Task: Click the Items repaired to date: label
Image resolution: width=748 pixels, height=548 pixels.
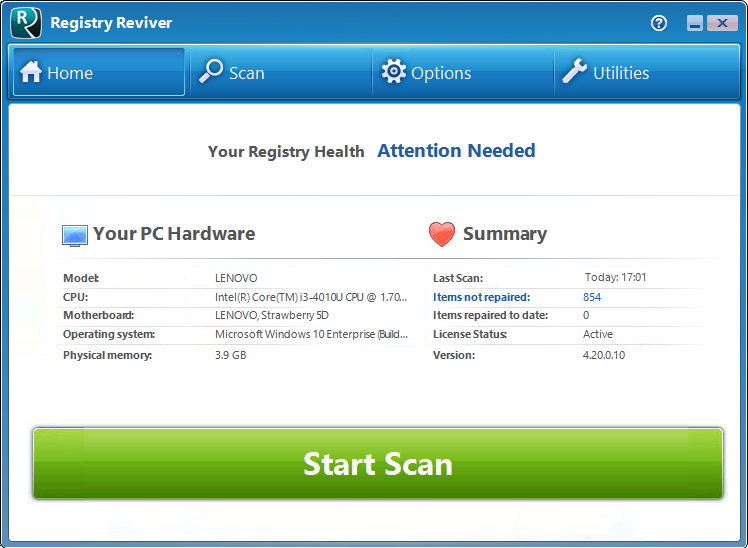Action: click(490, 315)
